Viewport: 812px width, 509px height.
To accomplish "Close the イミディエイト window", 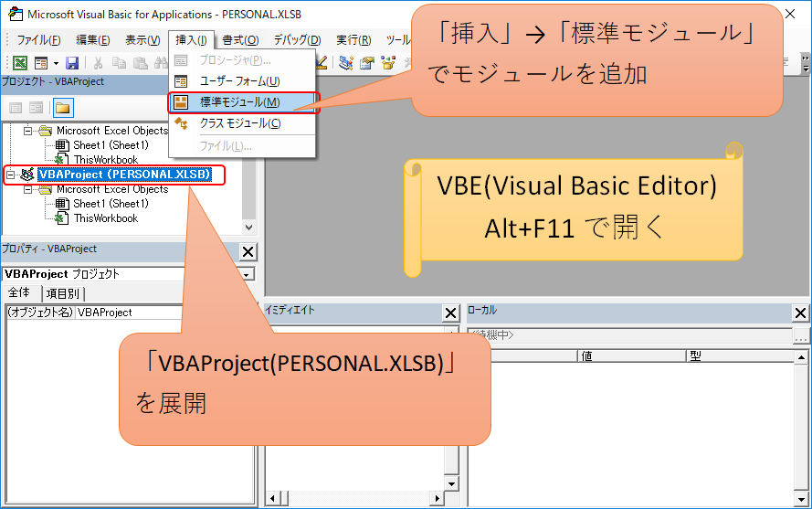I will coord(451,313).
